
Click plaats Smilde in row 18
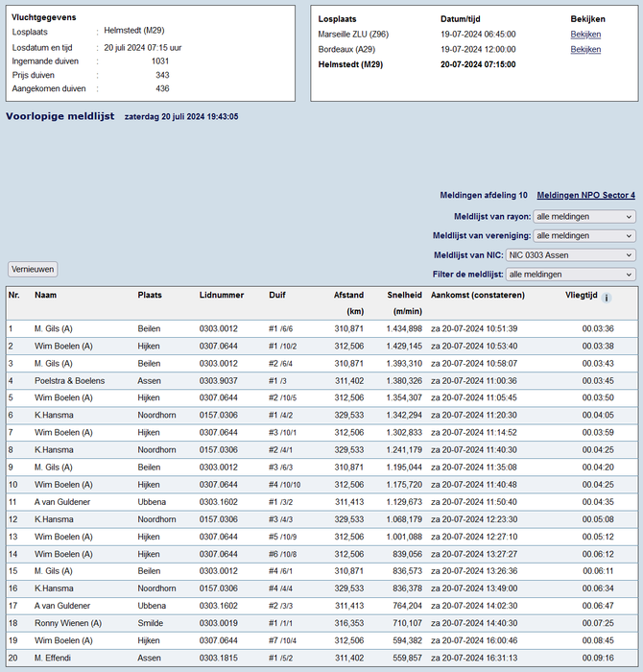[151, 623]
